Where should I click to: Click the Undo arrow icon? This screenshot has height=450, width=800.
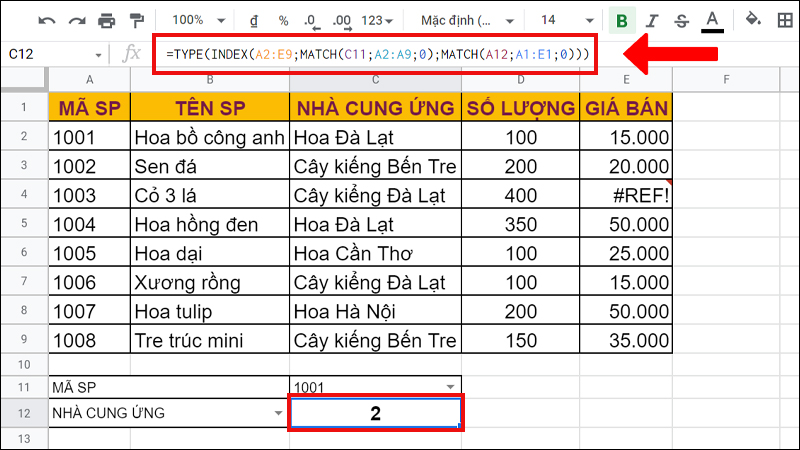tap(47, 19)
